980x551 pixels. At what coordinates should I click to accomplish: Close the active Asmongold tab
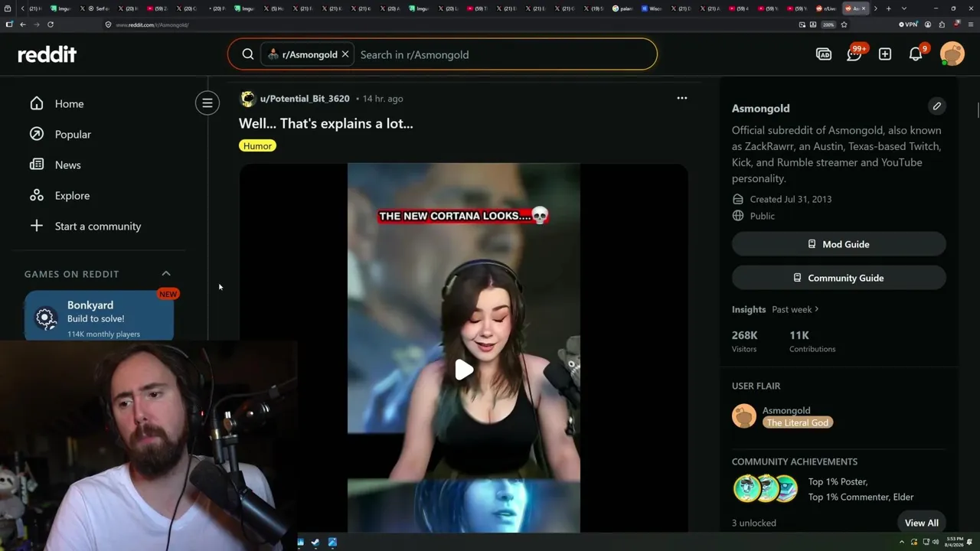tap(864, 8)
